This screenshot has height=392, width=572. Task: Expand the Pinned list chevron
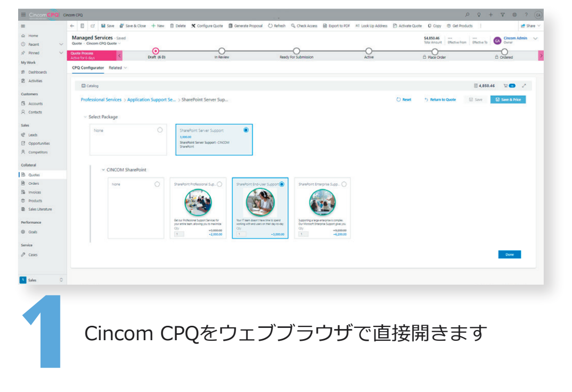(x=61, y=53)
